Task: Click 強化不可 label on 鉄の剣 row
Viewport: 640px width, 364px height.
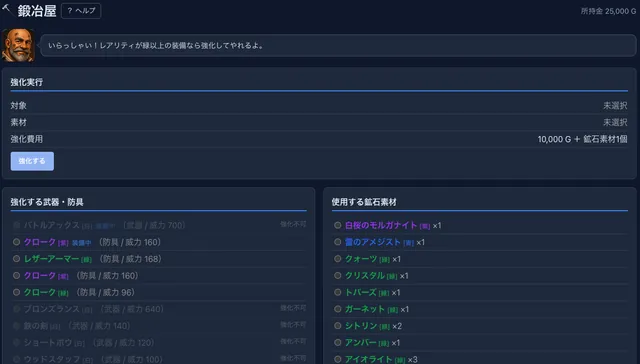Action: 293,325
